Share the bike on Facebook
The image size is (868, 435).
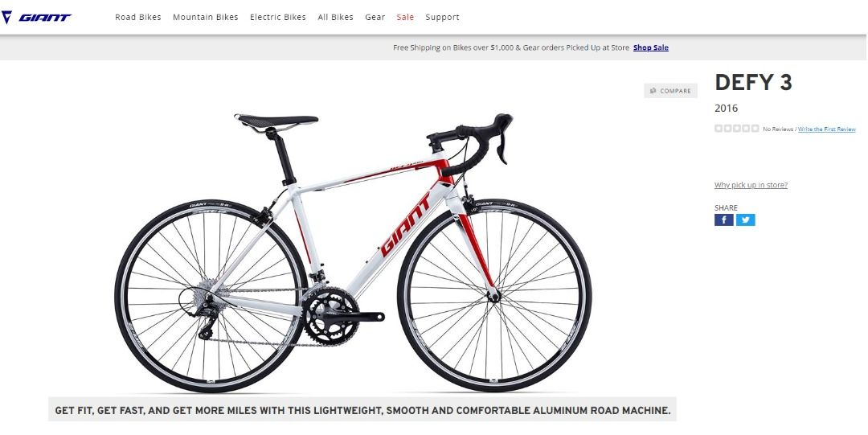point(723,220)
